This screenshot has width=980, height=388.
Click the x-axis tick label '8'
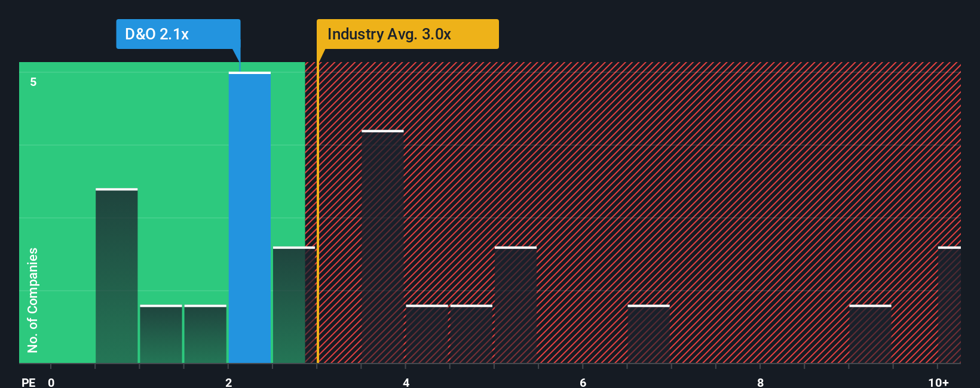(760, 382)
